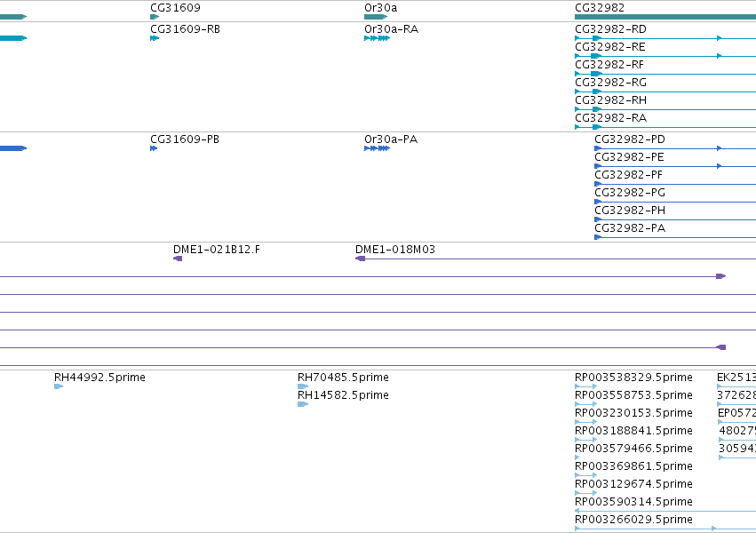Screen dimensions: 756x533
Task: Select the Or30a-PA protein arrows glyph
Action: [x=377, y=148]
